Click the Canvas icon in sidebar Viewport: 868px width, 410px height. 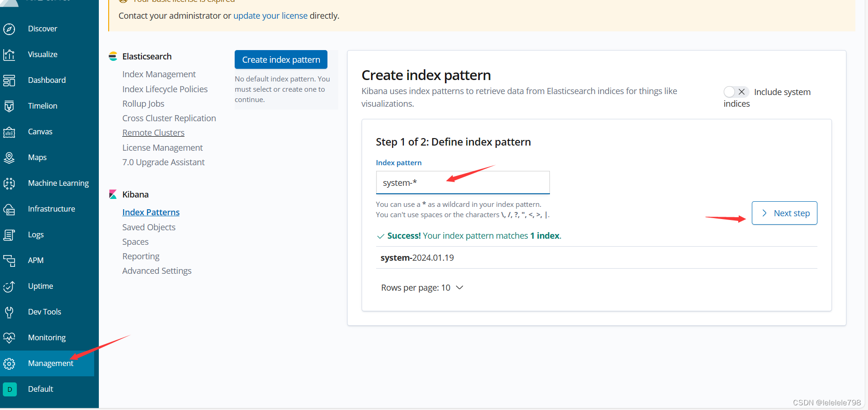[x=9, y=132]
